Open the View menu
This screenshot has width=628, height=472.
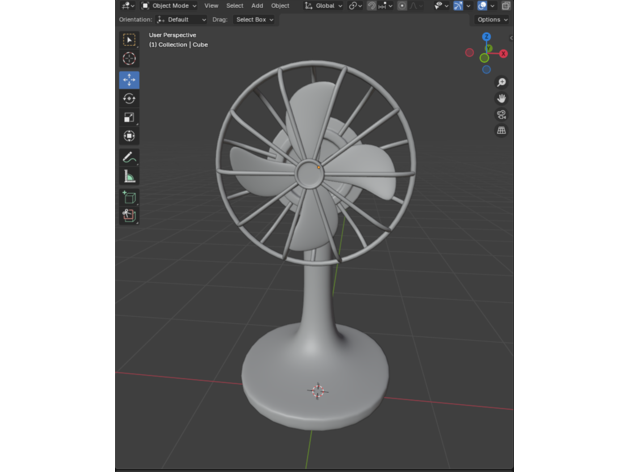[x=211, y=5]
